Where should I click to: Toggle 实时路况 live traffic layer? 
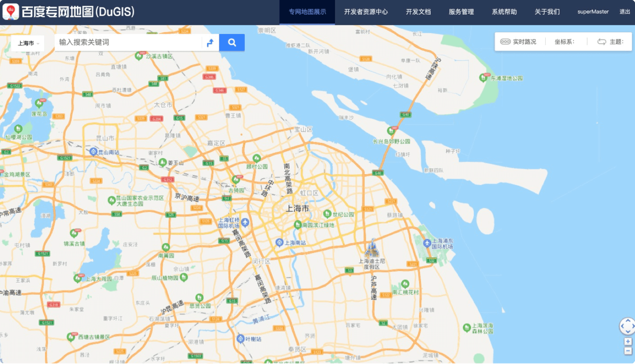pos(518,42)
